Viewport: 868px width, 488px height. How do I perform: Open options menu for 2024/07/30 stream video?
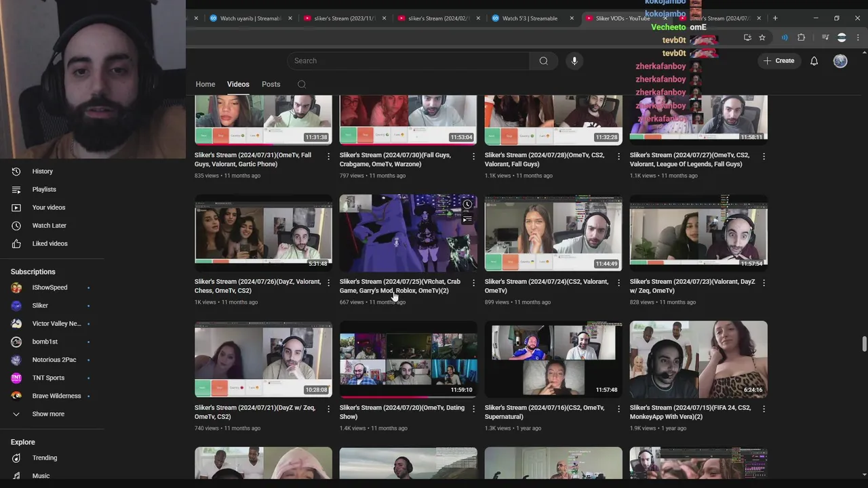point(473,156)
